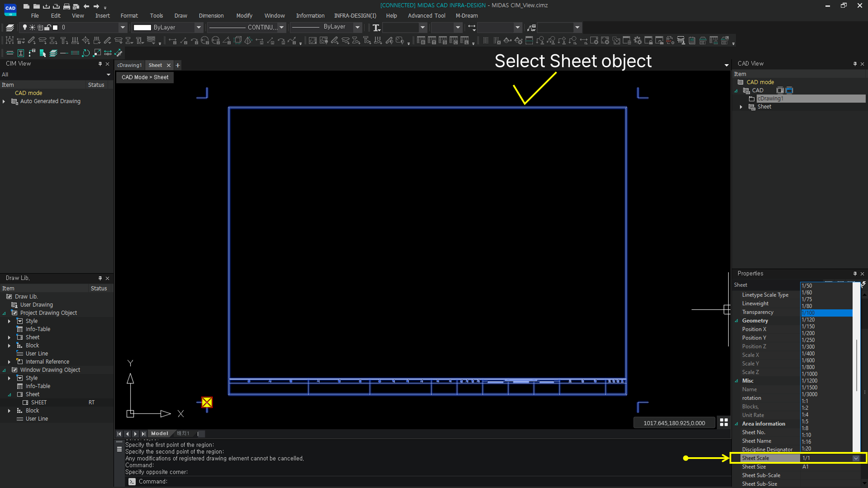Screen dimensions: 868x488
Task: Click the quick select lightning icon in Properties
Action: pyautogui.click(x=864, y=284)
